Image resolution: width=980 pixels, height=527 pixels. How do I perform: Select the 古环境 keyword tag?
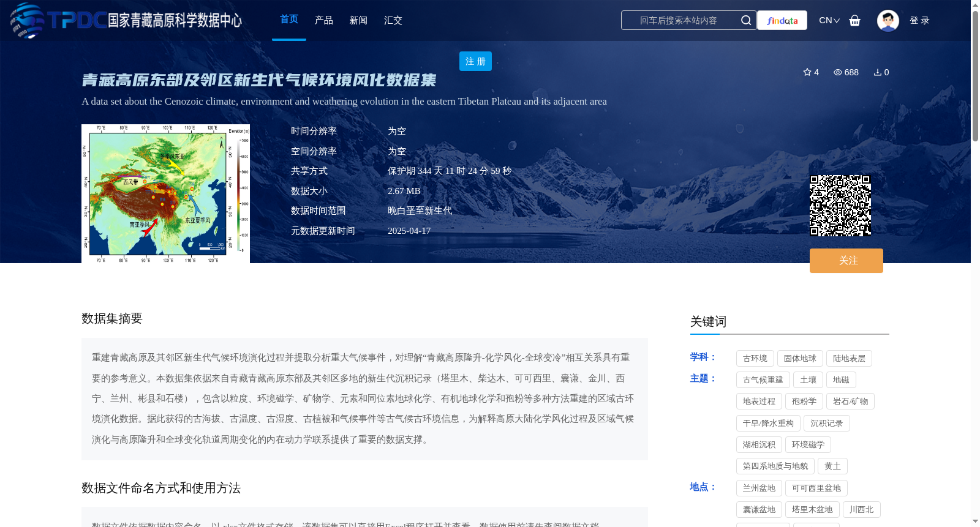point(755,359)
